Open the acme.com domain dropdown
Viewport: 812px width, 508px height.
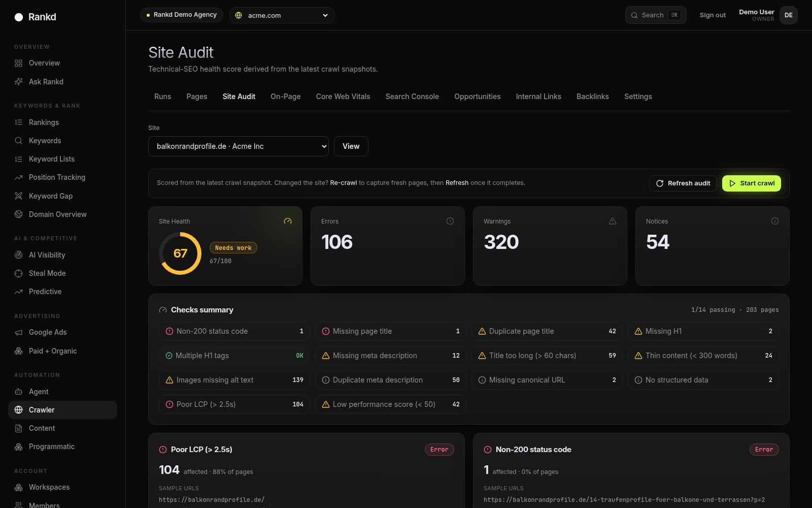click(x=282, y=15)
